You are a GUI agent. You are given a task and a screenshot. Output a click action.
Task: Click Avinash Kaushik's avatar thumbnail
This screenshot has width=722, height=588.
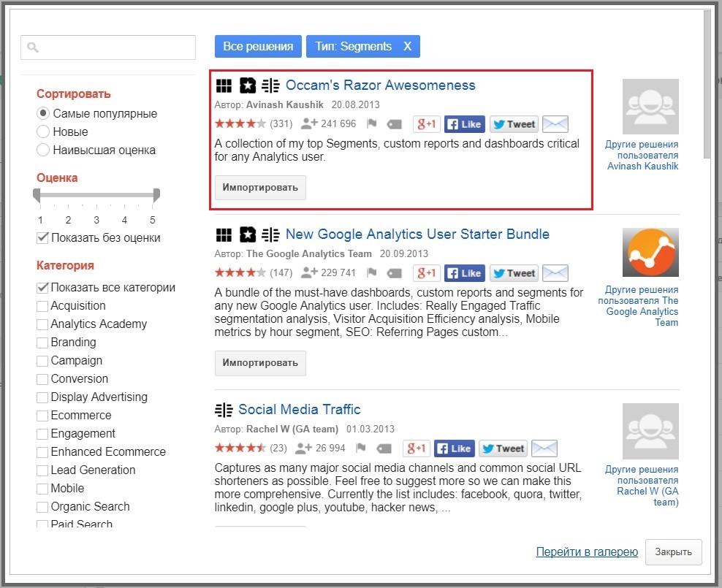tap(650, 107)
